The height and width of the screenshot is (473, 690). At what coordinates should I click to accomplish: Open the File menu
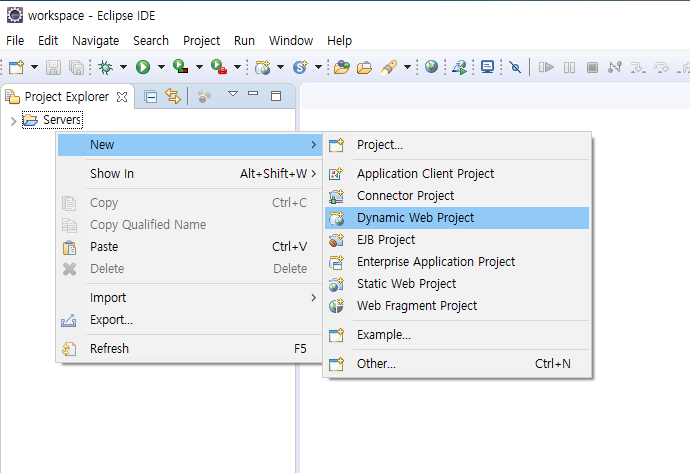[x=15, y=40]
